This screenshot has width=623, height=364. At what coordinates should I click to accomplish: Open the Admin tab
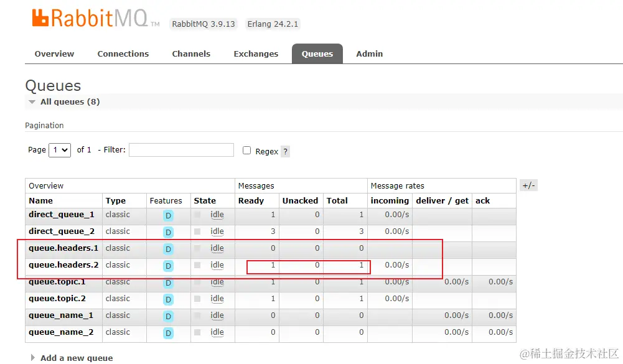click(369, 54)
